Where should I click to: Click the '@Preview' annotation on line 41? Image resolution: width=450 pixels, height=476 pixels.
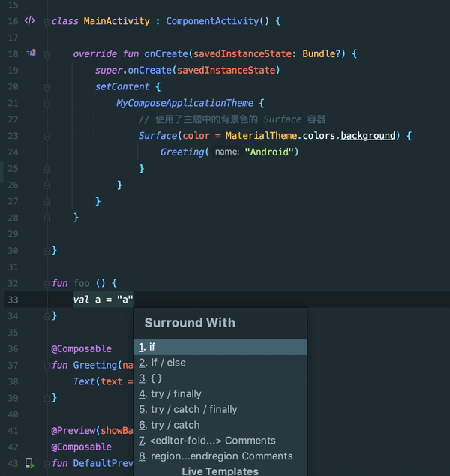(x=73, y=431)
